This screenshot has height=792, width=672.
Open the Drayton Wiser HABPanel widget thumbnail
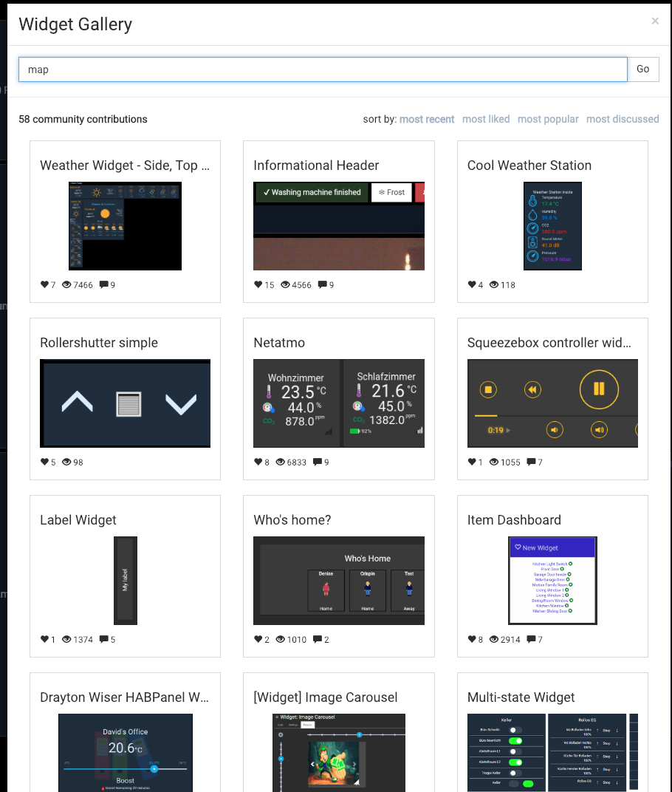tap(125, 753)
